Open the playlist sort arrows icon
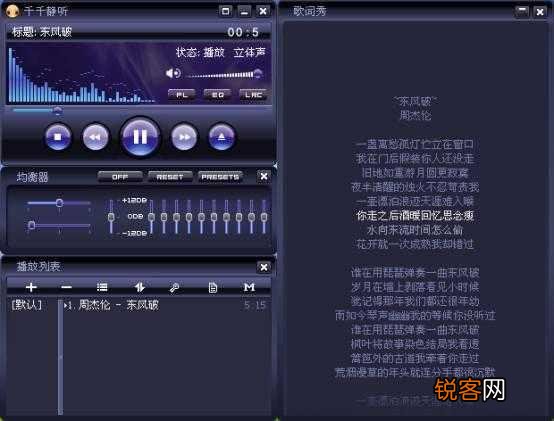The height and width of the screenshot is (421, 554). click(140, 287)
